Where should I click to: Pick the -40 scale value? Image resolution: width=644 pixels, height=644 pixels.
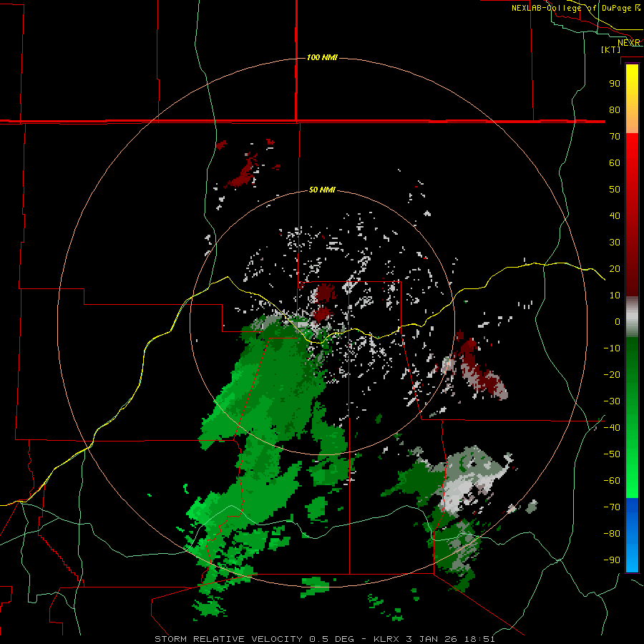coord(612,428)
